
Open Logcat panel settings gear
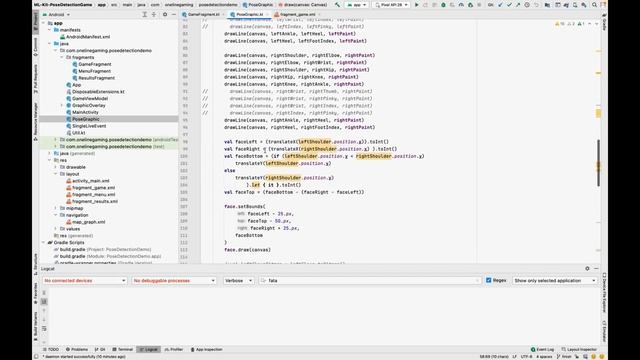click(587, 269)
